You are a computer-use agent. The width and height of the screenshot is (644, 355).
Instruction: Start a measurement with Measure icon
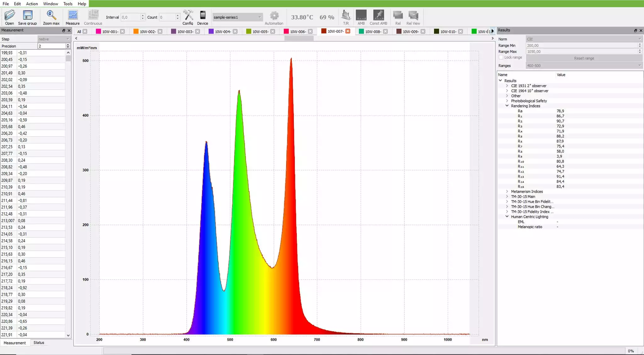click(73, 15)
